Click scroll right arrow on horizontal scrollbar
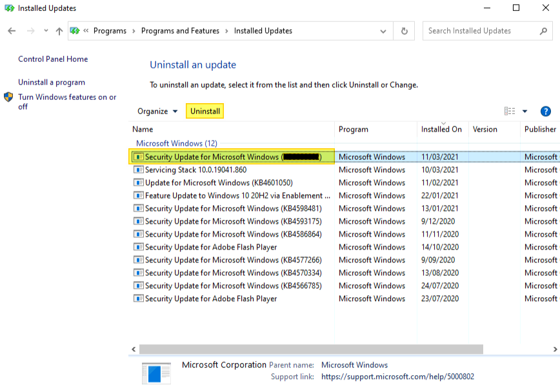 point(555,349)
